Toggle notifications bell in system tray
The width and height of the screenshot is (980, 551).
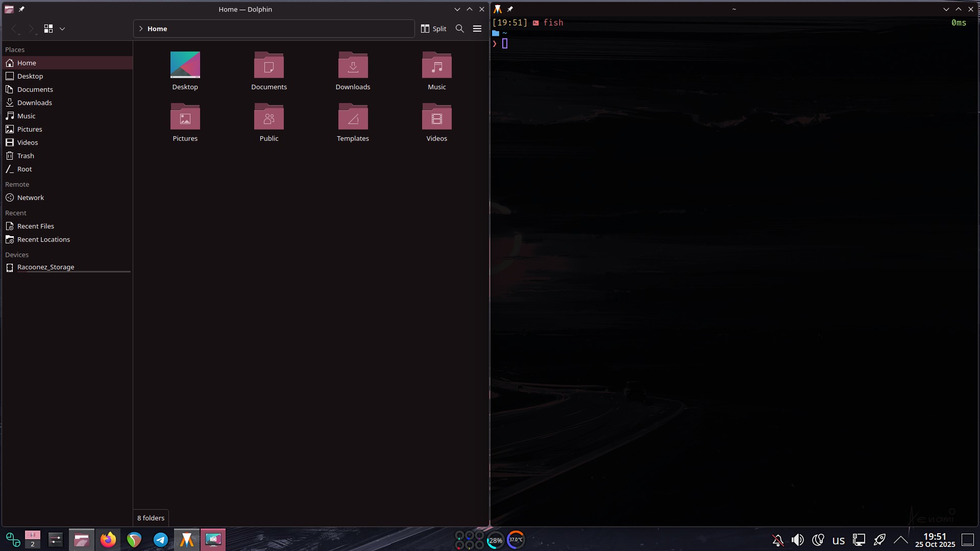point(778,540)
